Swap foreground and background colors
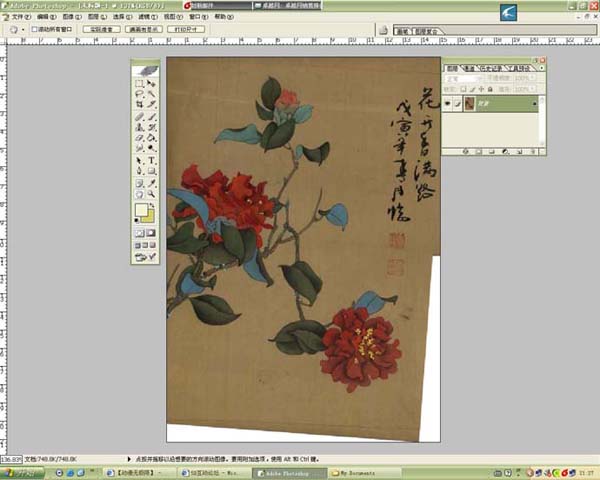 [152, 206]
